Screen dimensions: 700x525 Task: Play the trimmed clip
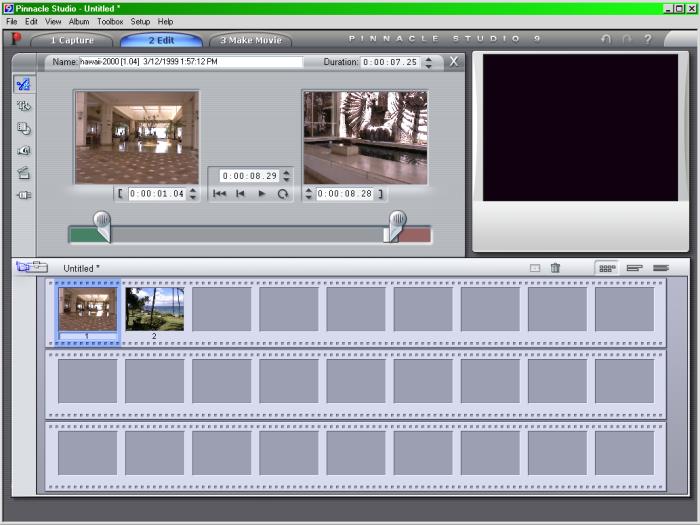click(262, 194)
